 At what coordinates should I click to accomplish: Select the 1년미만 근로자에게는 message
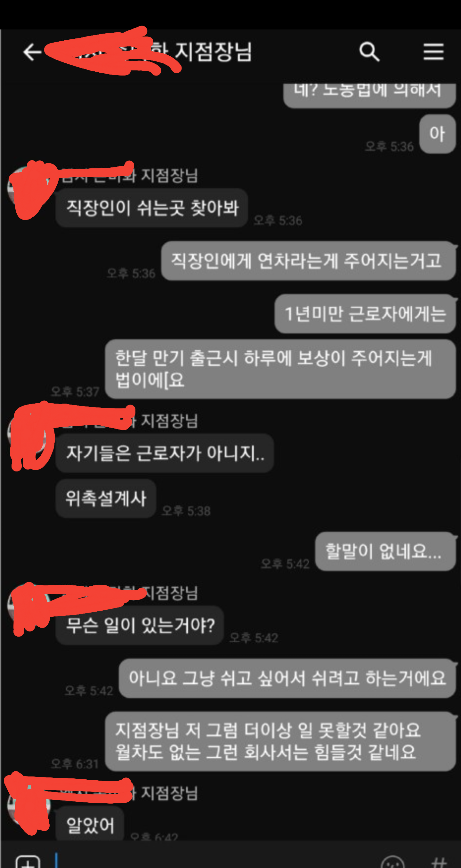tap(365, 314)
